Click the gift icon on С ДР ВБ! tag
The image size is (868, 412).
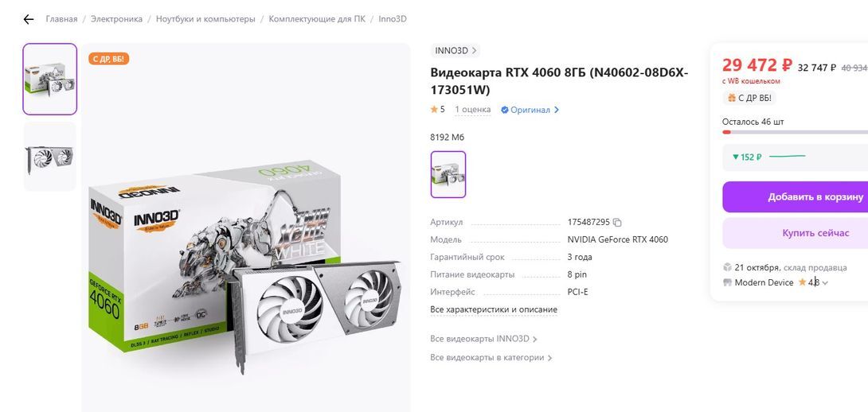732,98
